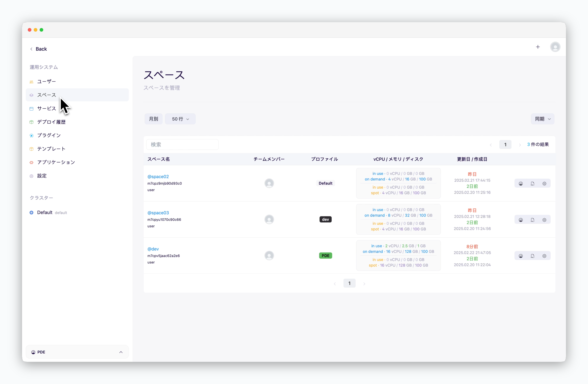Image resolution: width=588 pixels, height=384 pixels.
Task: Click timestamp 2025.02.22 21:47:05
Action: (x=472, y=253)
